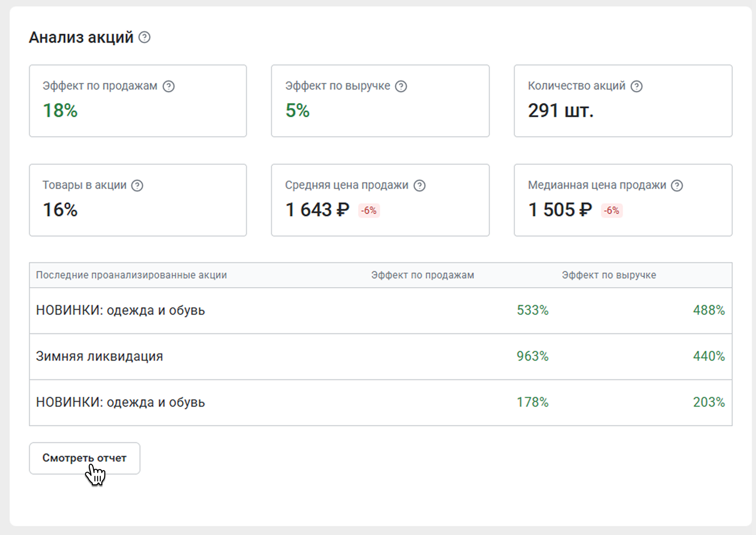Click the -6% badge beside 1 643 ₽
Image resolution: width=756 pixels, height=535 pixels.
pos(369,211)
